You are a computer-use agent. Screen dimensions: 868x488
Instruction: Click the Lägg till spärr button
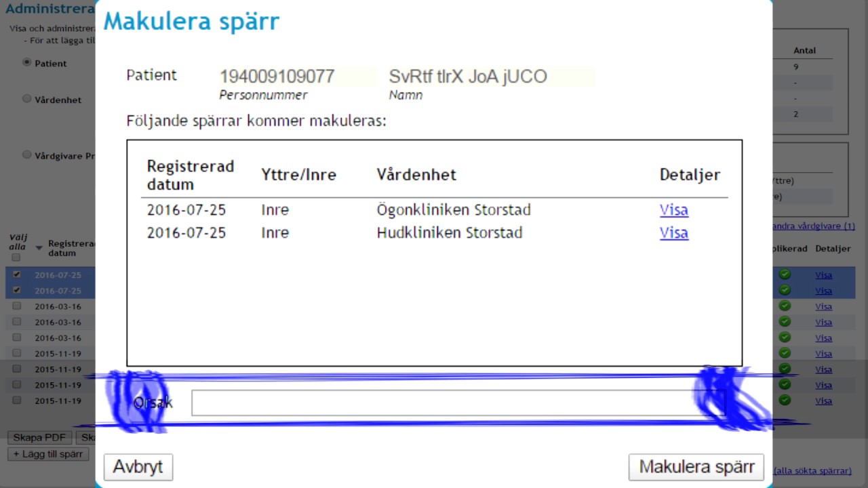pos(48,454)
